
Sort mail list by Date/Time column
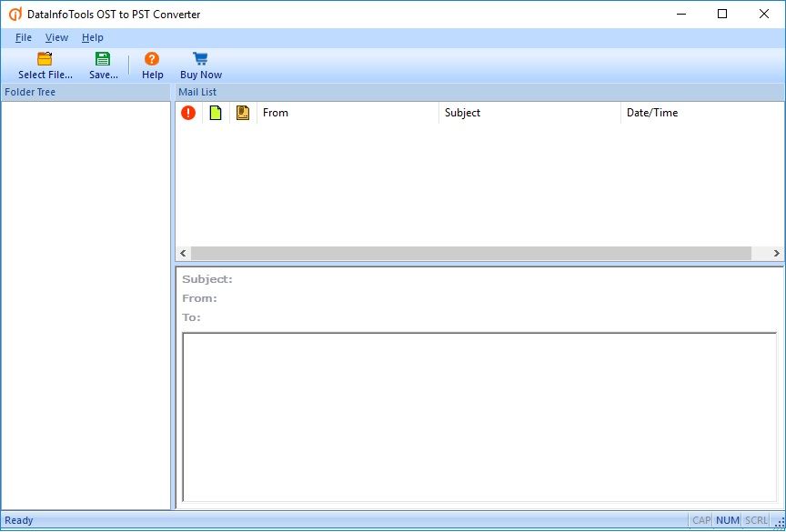click(x=702, y=113)
